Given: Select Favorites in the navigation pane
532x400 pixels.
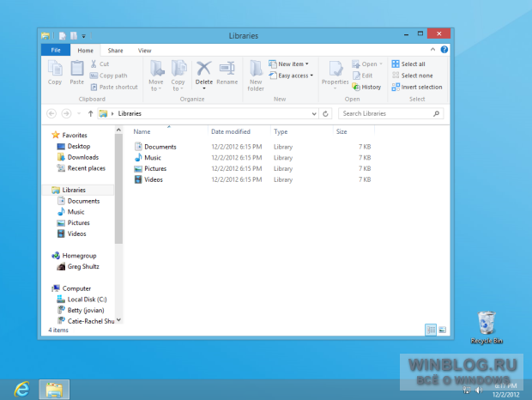Looking at the screenshot, I should (x=70, y=135).
